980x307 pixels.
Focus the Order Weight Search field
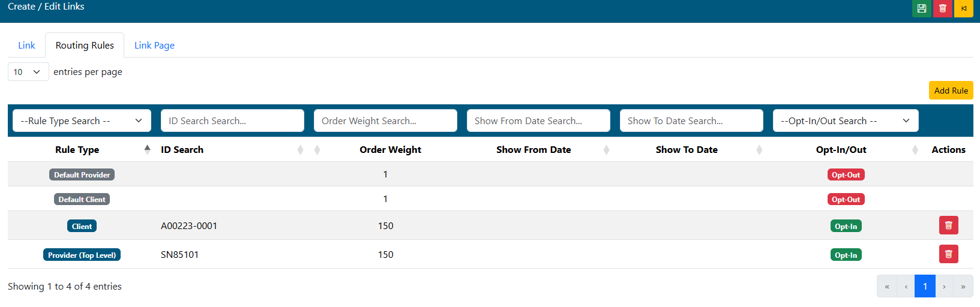(x=385, y=121)
